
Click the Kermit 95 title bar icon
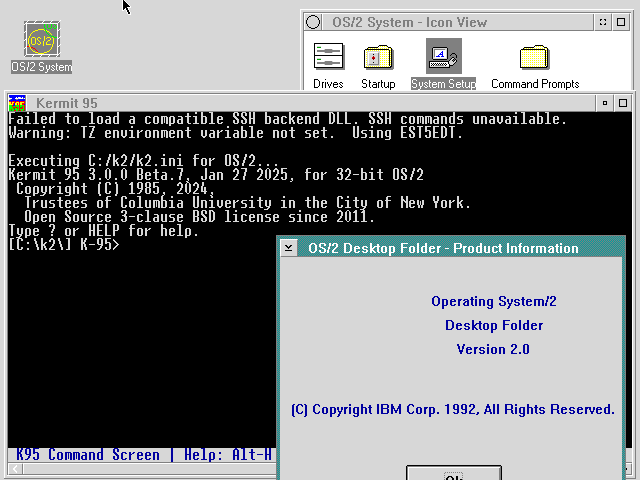click(17, 103)
